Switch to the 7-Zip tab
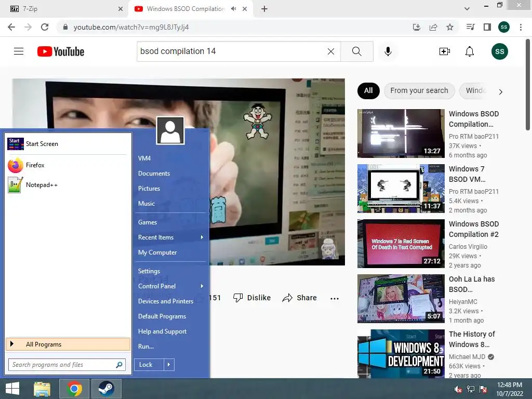532x399 pixels. (x=64, y=9)
